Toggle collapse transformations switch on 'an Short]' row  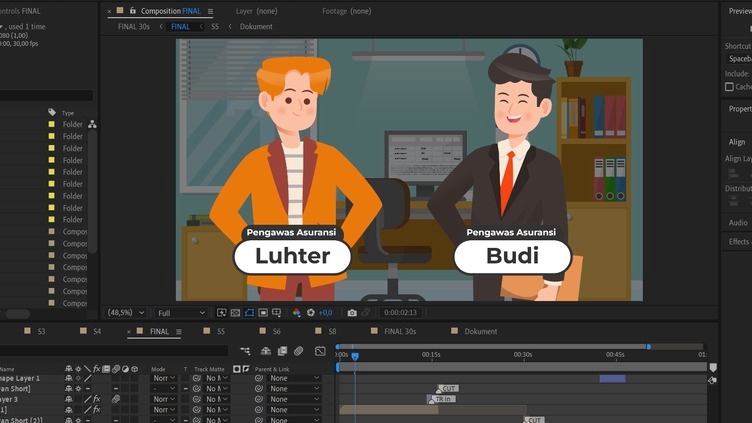78,389
